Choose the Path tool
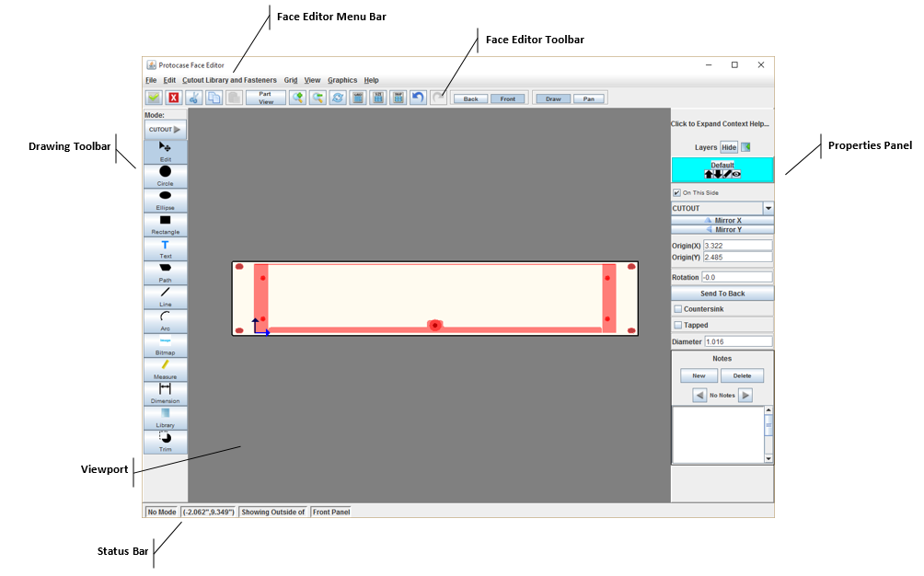The image size is (924, 576). (165, 271)
